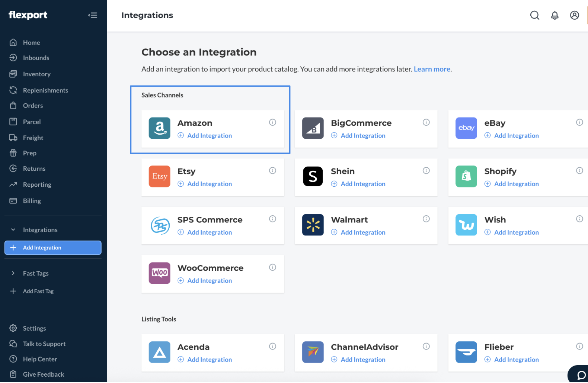
Task: Add Integration for ChannelAdvisor
Action: pyautogui.click(x=358, y=360)
